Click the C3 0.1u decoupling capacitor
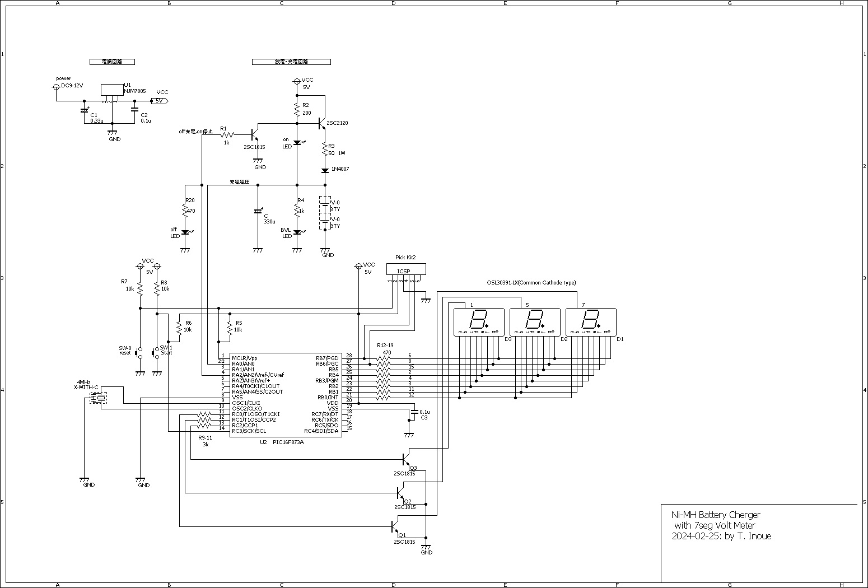 [414, 412]
